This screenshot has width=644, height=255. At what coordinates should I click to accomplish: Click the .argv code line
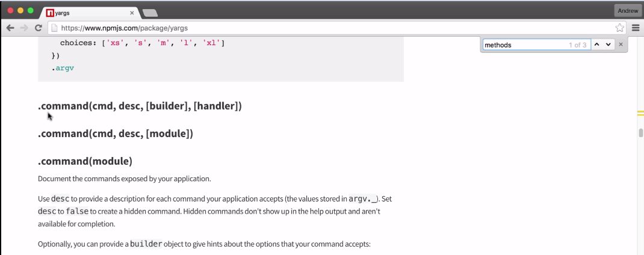(x=63, y=68)
